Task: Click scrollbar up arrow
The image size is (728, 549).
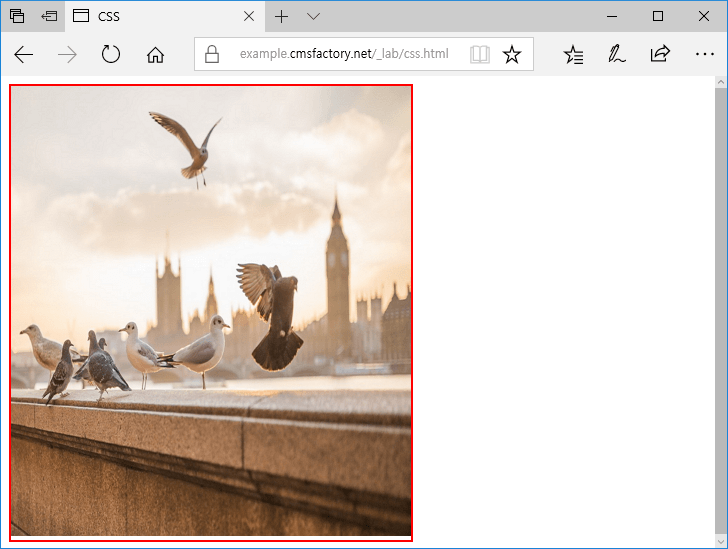Action: tap(721, 82)
